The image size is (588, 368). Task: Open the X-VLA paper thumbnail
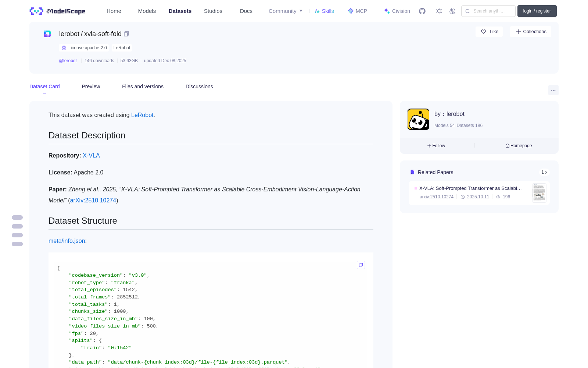539,193
